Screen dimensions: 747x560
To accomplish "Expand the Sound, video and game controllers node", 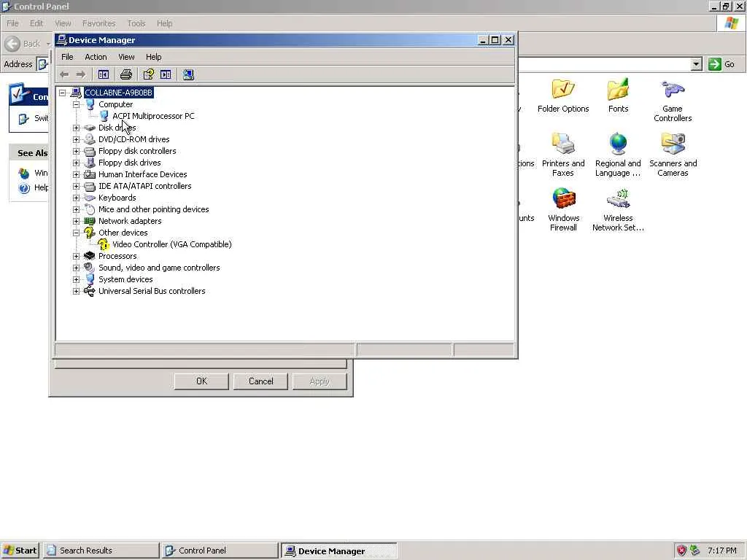I will [76, 268].
